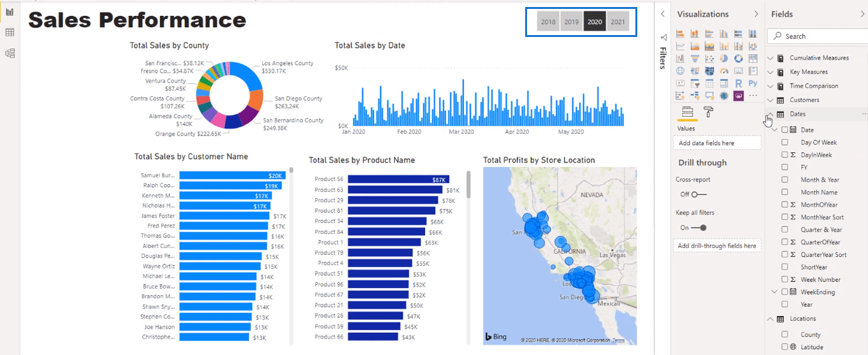Image resolution: width=868 pixels, height=355 pixels.
Task: Choose the line chart visual
Action: [x=680, y=46]
